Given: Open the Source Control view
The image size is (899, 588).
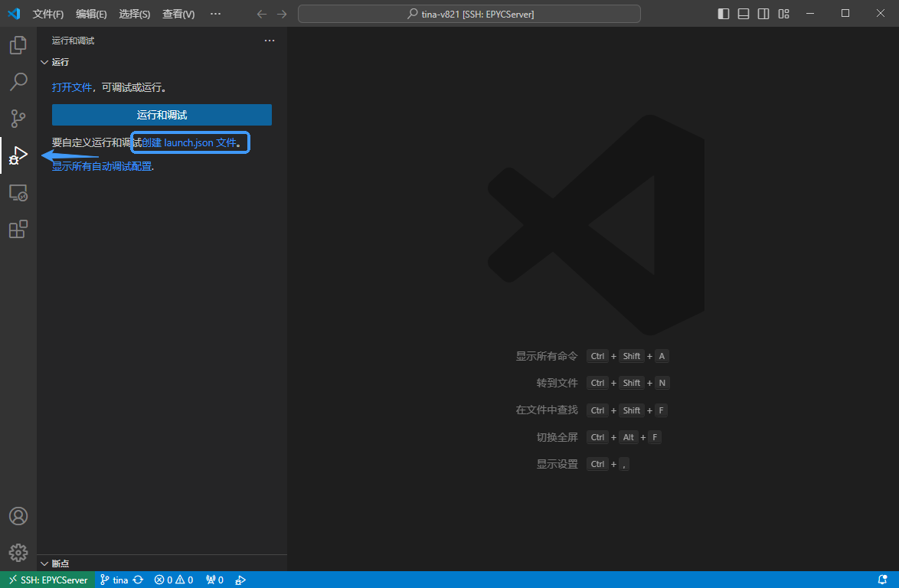Looking at the screenshot, I should pyautogui.click(x=18, y=119).
